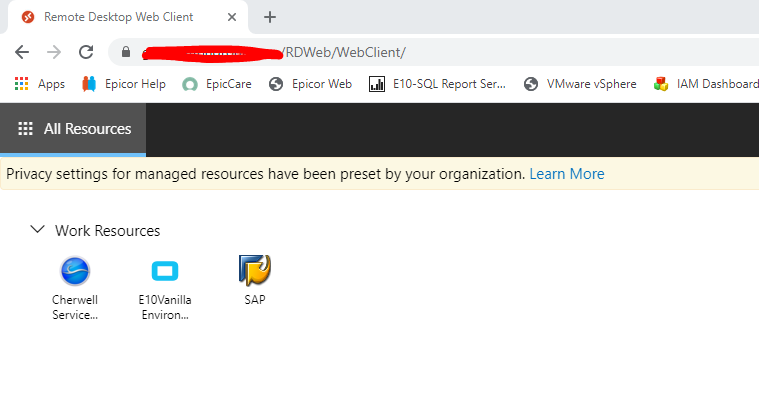Follow the Learn More link
This screenshot has height=404, width=759.
tap(567, 174)
